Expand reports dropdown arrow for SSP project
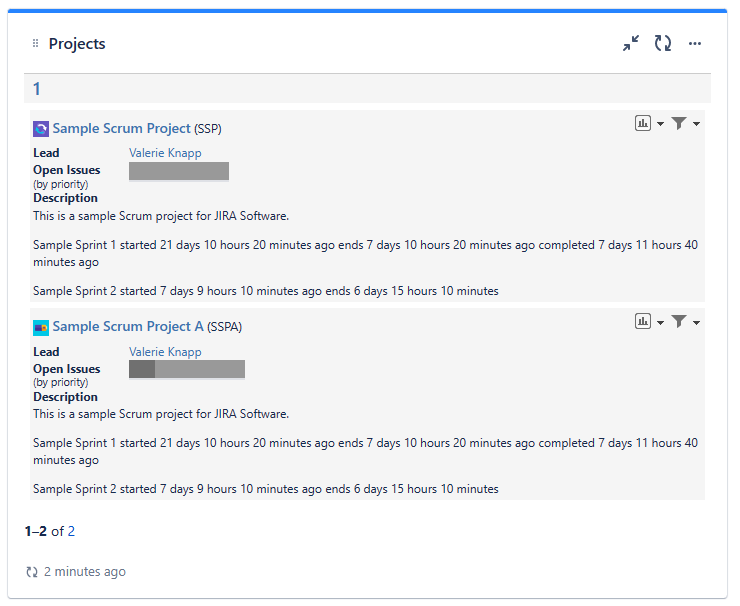The image size is (740, 606). click(660, 124)
